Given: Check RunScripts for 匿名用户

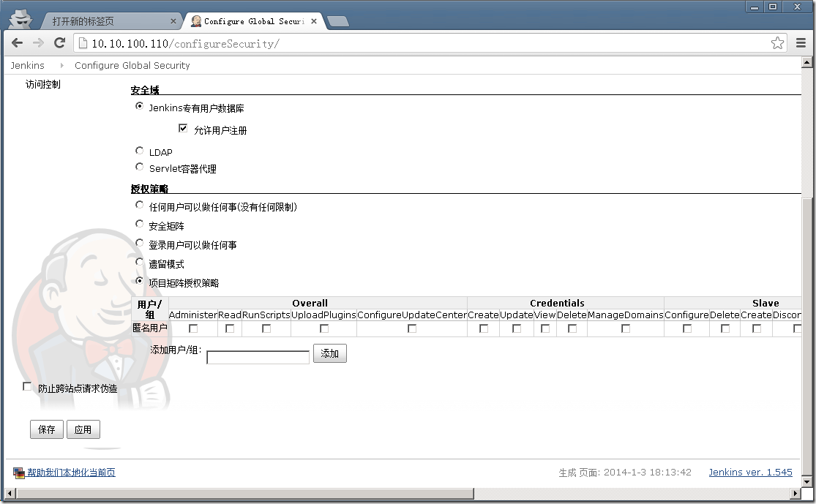Looking at the screenshot, I should [266, 328].
